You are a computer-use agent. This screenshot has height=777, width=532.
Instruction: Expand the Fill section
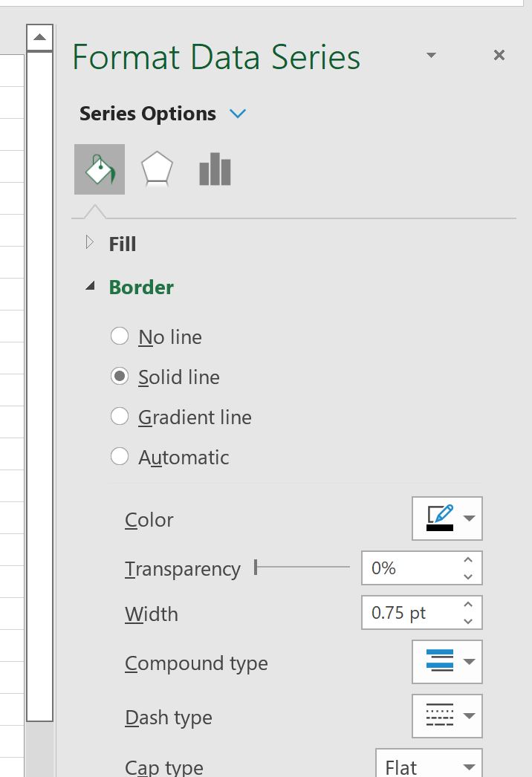click(88, 241)
